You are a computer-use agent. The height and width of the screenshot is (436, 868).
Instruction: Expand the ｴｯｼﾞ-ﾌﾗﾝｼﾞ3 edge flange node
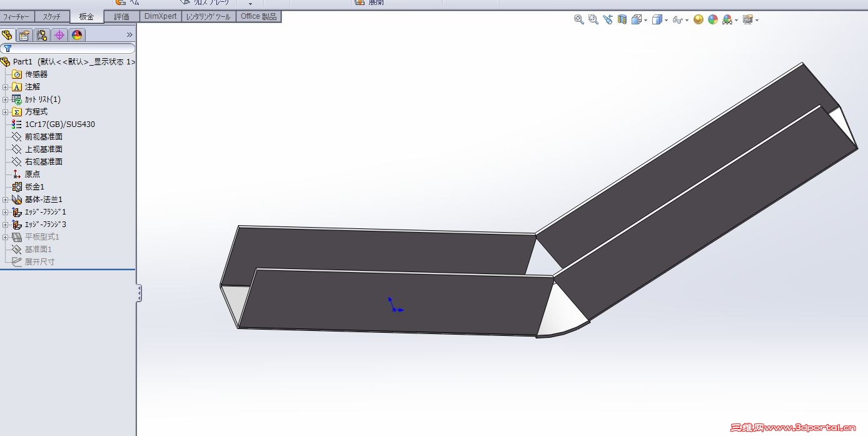pyautogui.click(x=6, y=225)
